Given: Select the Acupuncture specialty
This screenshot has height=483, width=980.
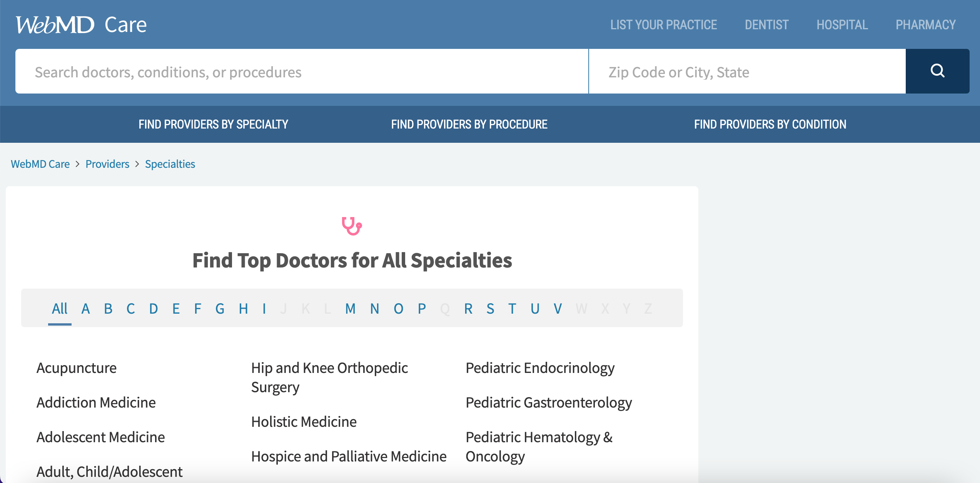Looking at the screenshot, I should click(77, 368).
